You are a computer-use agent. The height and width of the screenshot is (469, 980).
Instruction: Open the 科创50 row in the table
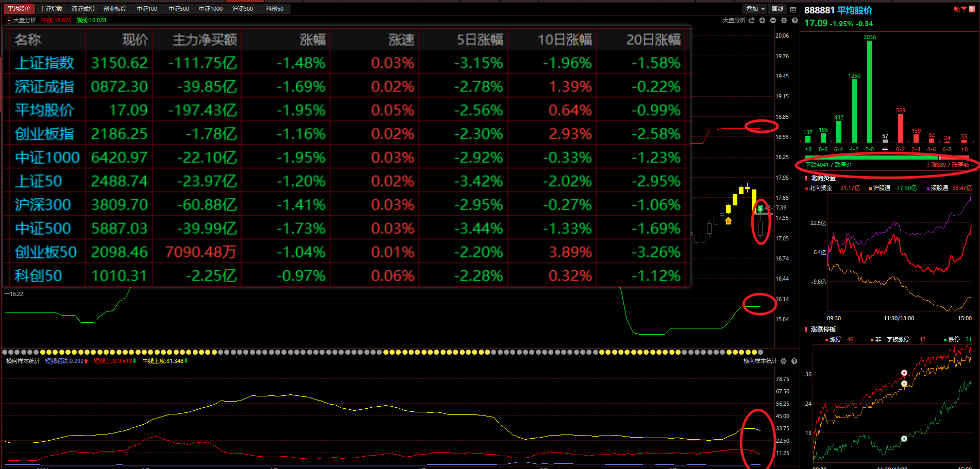pos(347,276)
